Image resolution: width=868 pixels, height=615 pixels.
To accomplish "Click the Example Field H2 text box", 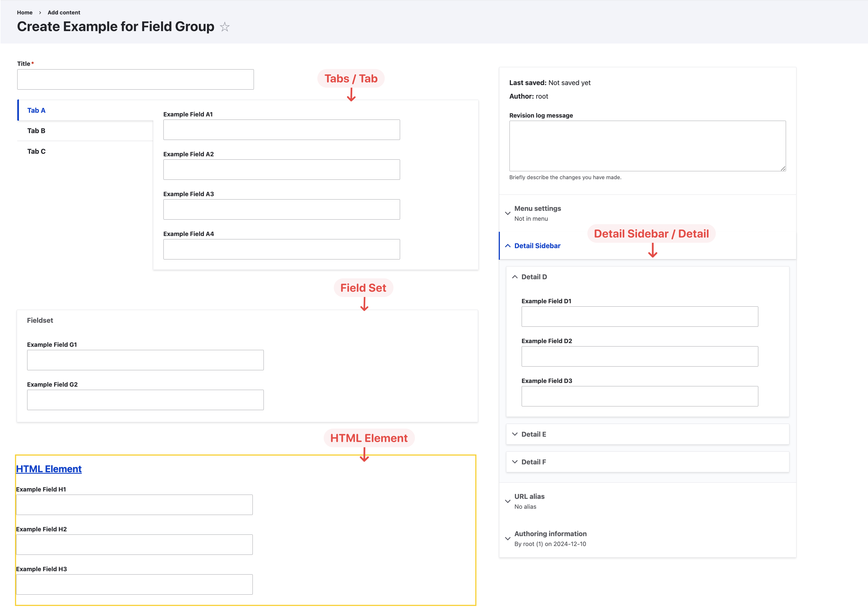I will pyautogui.click(x=134, y=545).
